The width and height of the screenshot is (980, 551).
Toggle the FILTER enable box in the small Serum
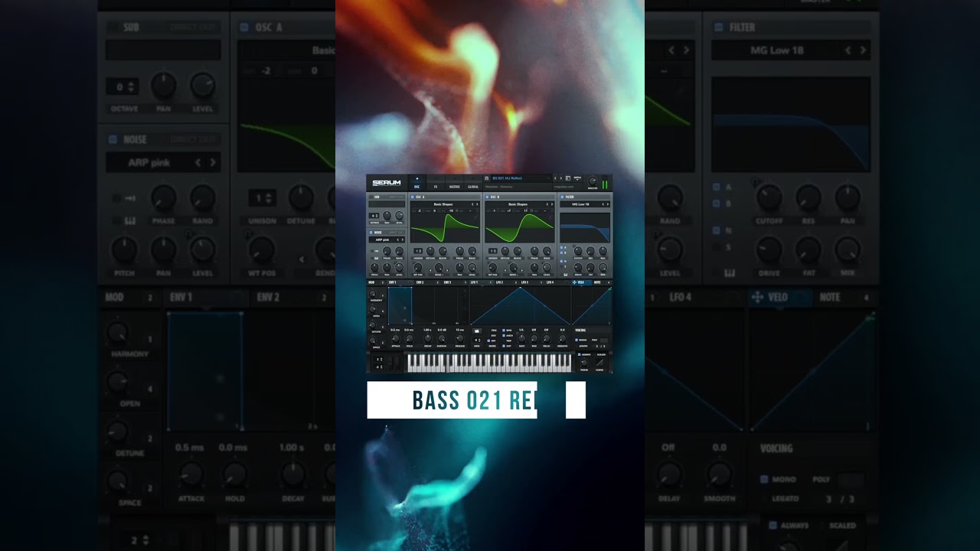click(x=561, y=197)
